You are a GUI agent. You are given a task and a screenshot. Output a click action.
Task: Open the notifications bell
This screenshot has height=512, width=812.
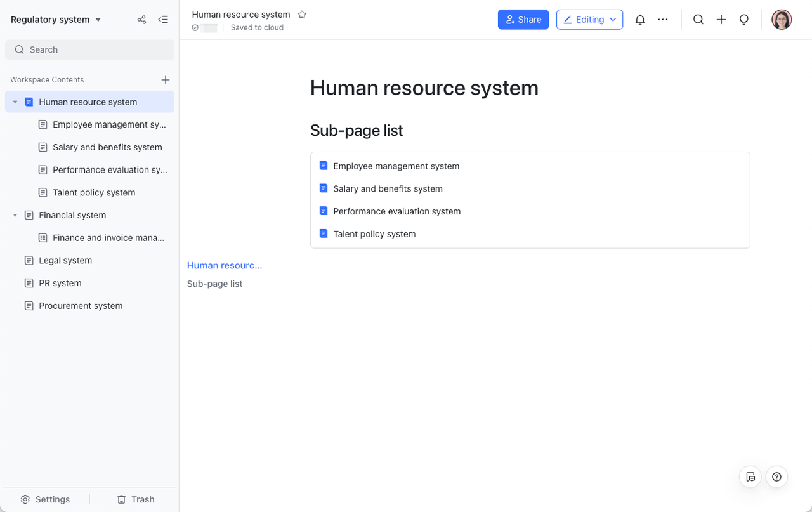coord(640,20)
